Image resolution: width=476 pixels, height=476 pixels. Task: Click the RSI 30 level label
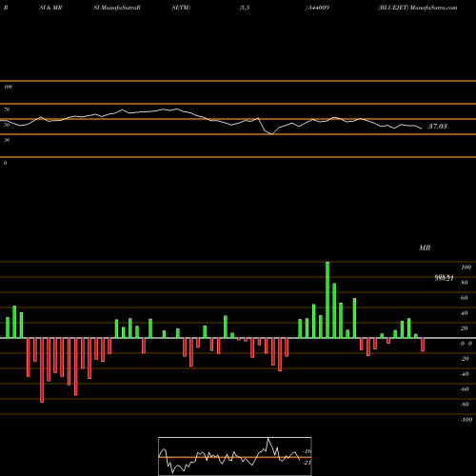7,140
